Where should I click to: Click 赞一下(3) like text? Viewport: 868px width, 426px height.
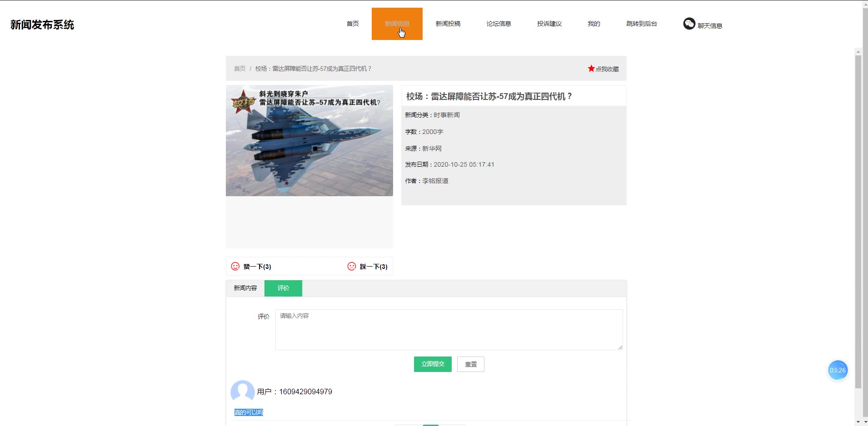click(x=257, y=267)
